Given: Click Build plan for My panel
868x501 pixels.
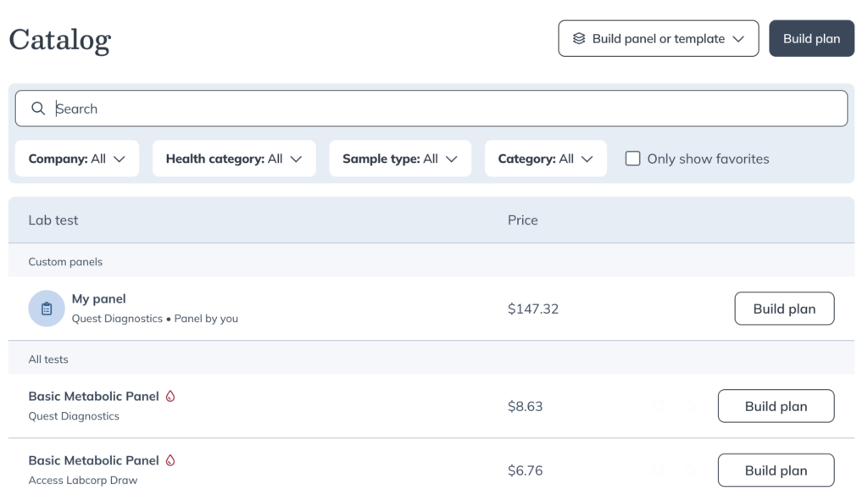Looking at the screenshot, I should (x=784, y=309).
